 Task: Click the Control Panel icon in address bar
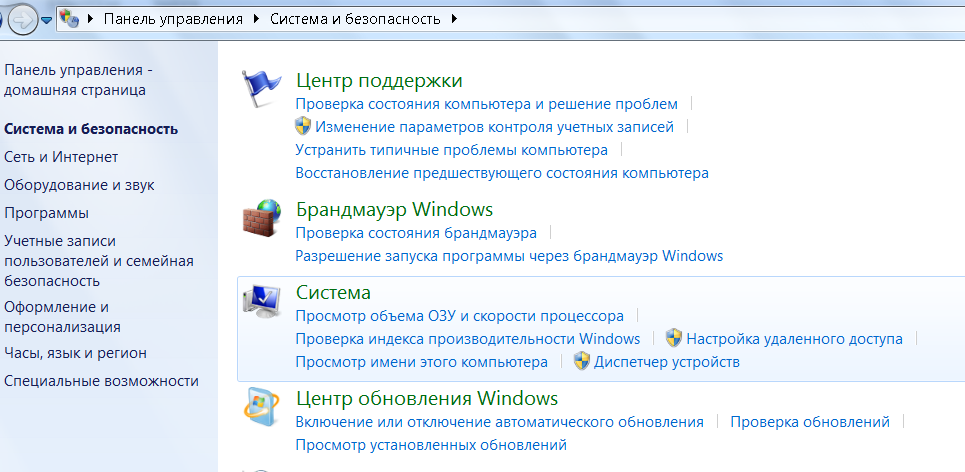coord(70,19)
